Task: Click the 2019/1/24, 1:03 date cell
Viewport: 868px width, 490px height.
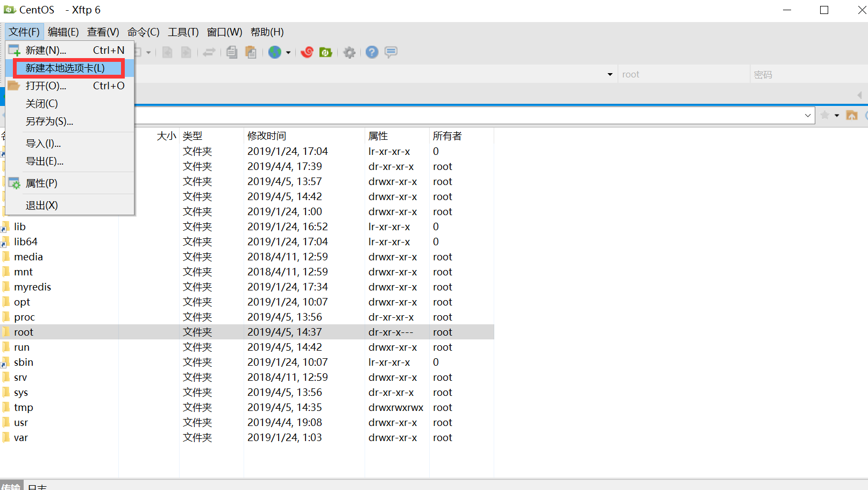Action: [284, 437]
